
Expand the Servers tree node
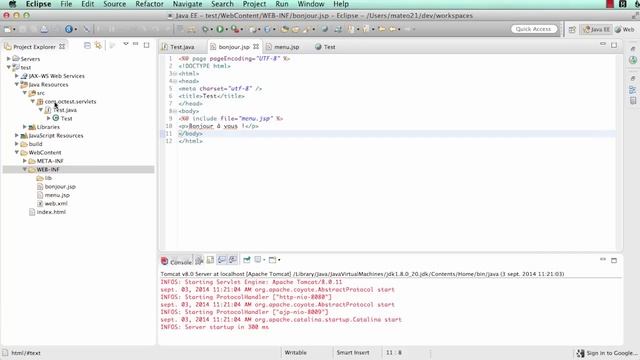point(9,59)
